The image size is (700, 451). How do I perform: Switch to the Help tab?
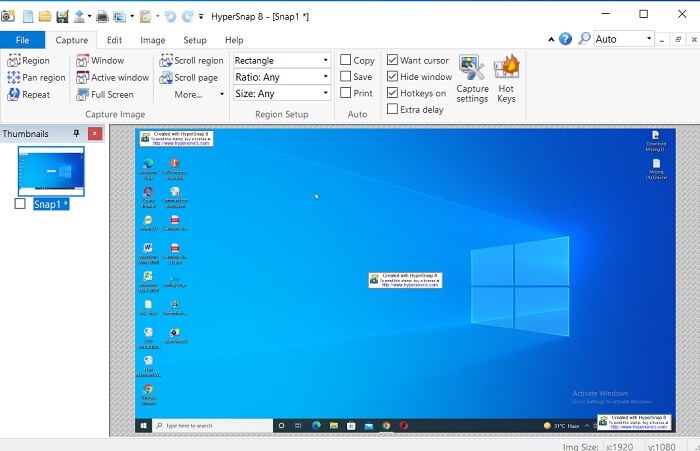[x=234, y=40]
